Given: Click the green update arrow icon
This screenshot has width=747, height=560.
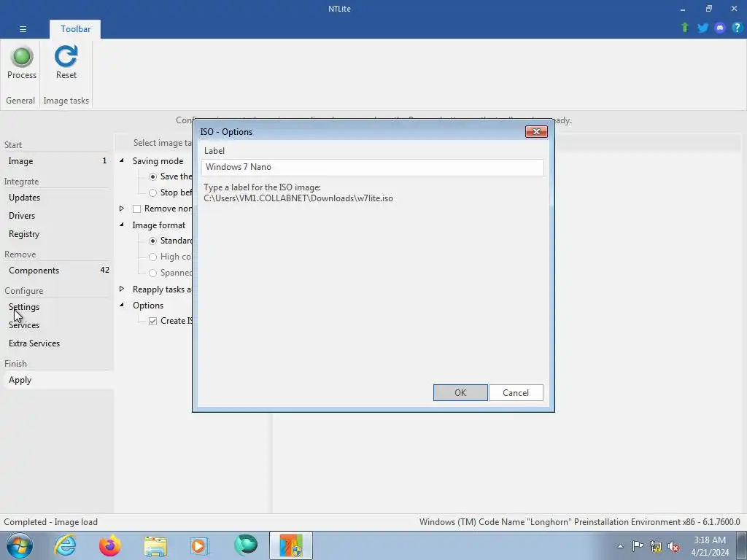Looking at the screenshot, I should pos(685,28).
